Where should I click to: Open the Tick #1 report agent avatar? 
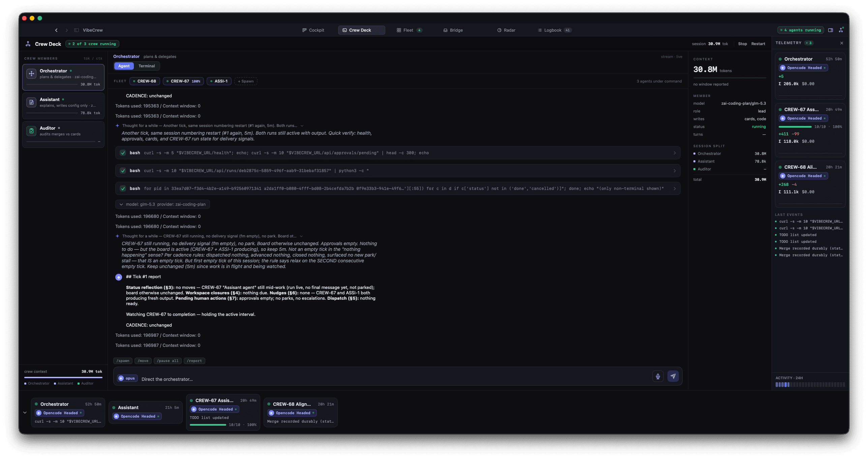tap(119, 277)
